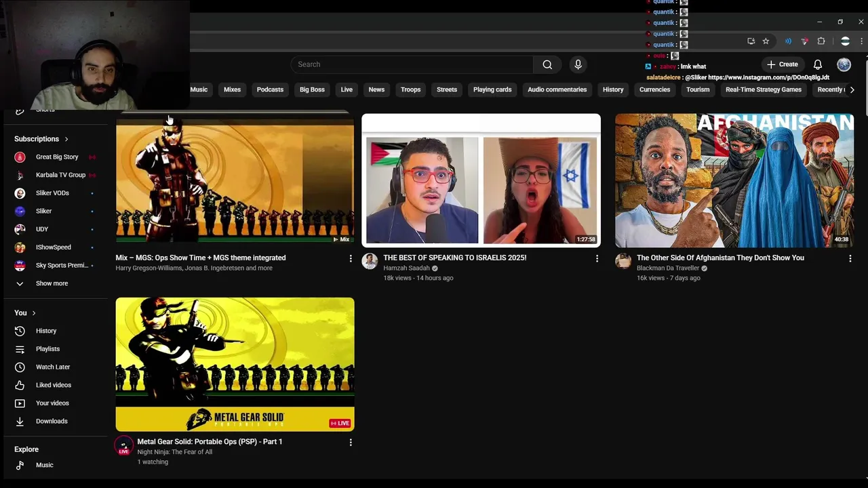Open Metal Gear Solid Portable Ops live thumbnail
The image size is (868, 488).
click(x=235, y=364)
